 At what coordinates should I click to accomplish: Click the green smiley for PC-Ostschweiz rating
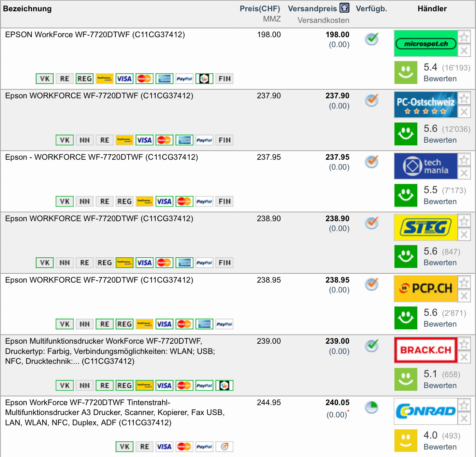[x=406, y=134]
